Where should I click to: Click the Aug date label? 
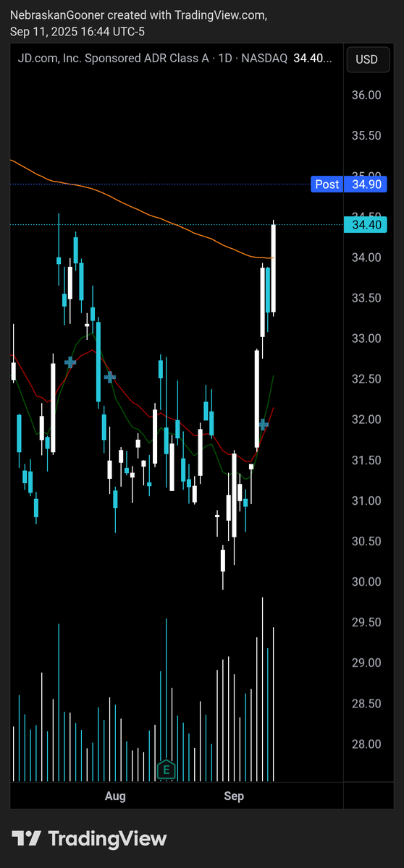(x=115, y=796)
